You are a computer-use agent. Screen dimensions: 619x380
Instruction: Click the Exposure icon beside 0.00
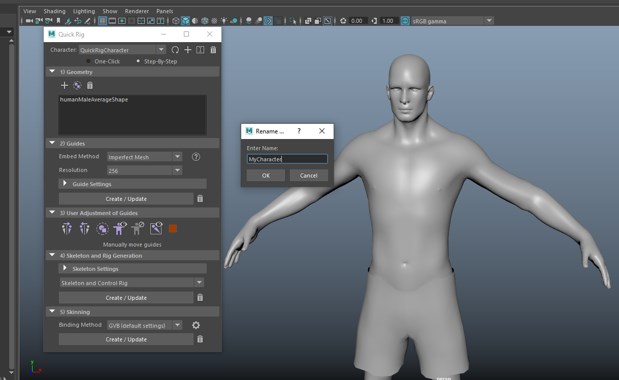343,21
